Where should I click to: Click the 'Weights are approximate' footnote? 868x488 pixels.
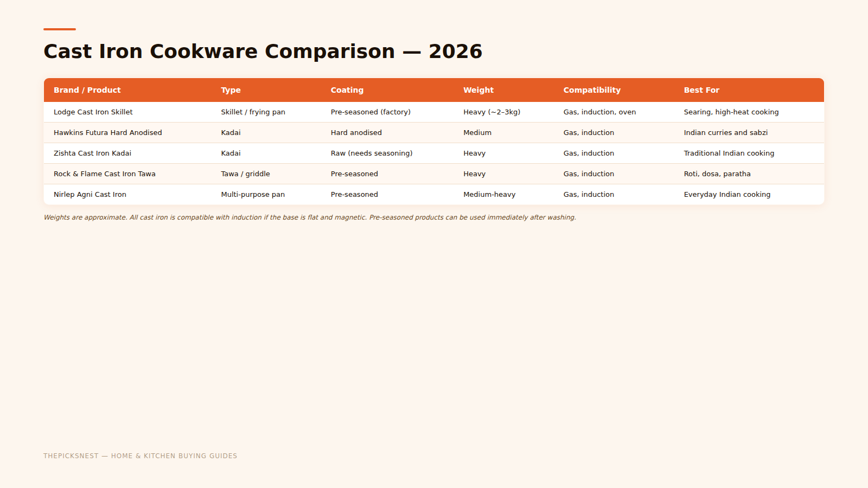click(310, 217)
